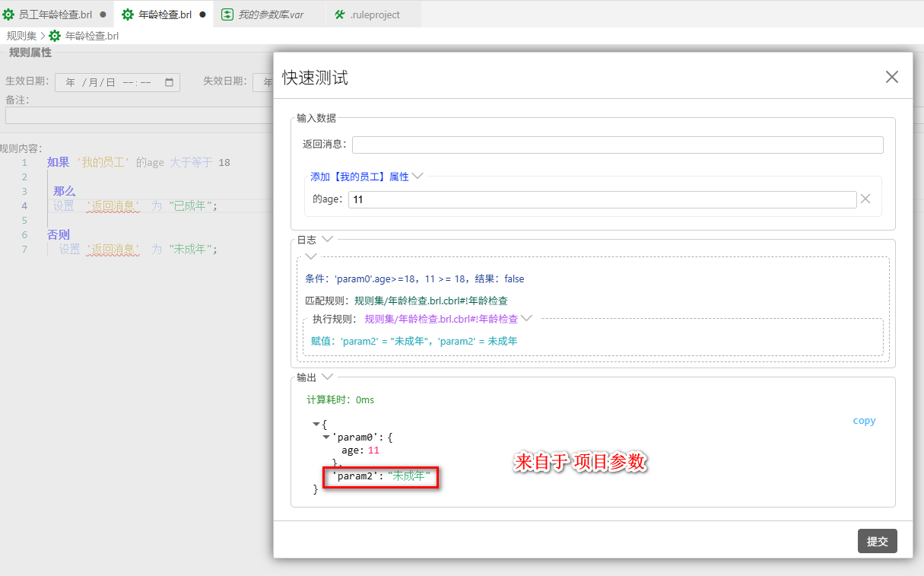Click the .ruleproject tools icon
924x576 pixels.
[340, 14]
